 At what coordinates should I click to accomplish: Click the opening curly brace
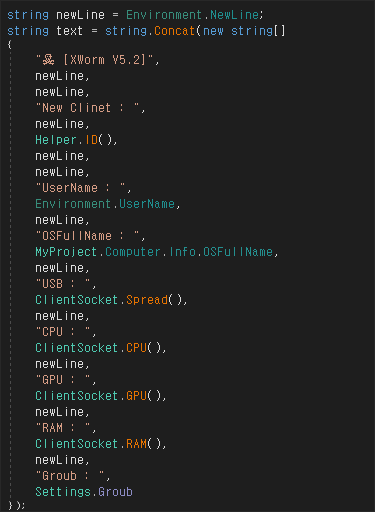click(x=9, y=45)
